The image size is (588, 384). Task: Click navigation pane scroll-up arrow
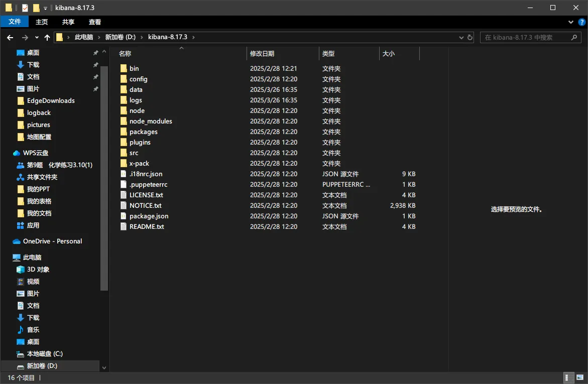104,51
